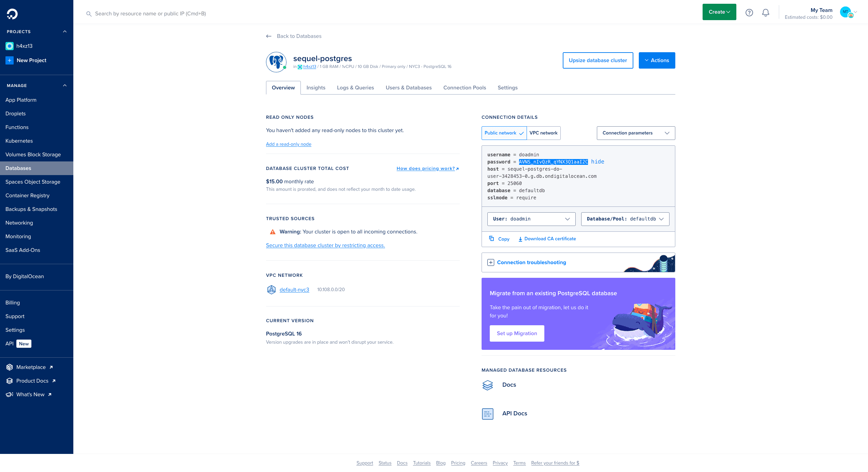This screenshot has height=472, width=868.
Task: Open Databases in the sidebar
Action: click(x=36, y=168)
